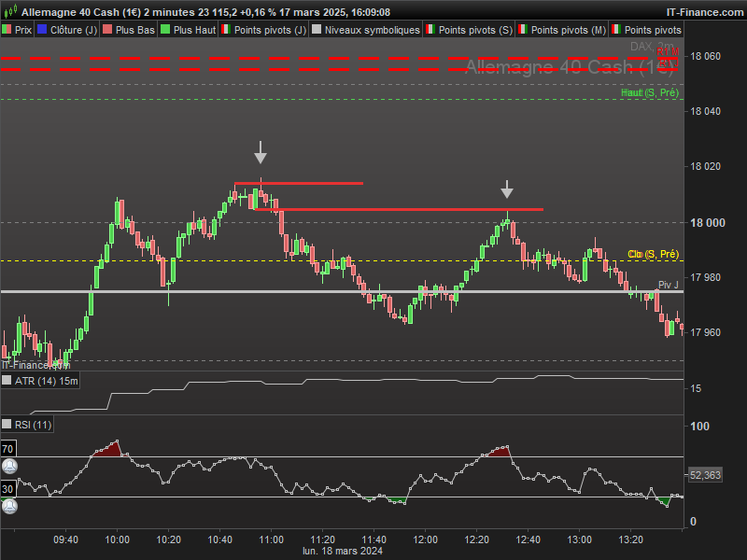Click the alert bell on the RSI 70 line
Image resolution: width=747 pixels, height=560 pixels.
pos(9,466)
